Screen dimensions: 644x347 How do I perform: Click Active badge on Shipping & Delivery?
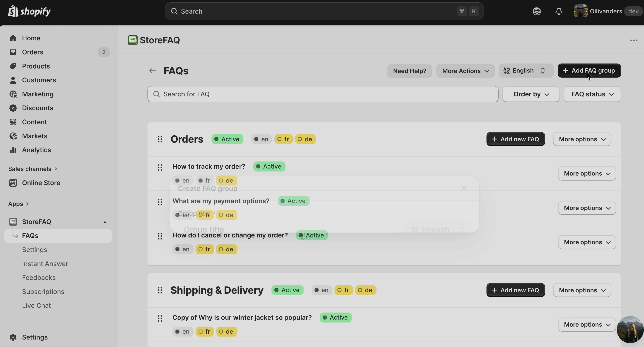[x=287, y=290]
